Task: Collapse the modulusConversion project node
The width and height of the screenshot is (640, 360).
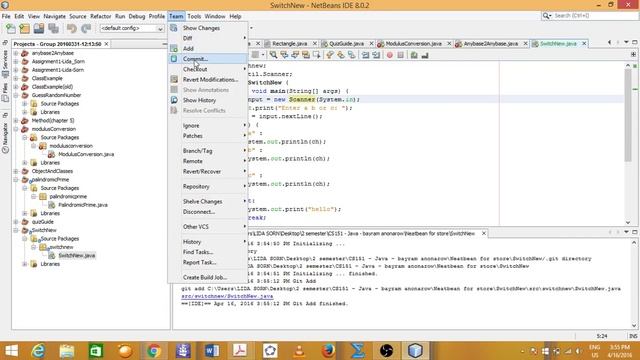Action: pos(16,129)
